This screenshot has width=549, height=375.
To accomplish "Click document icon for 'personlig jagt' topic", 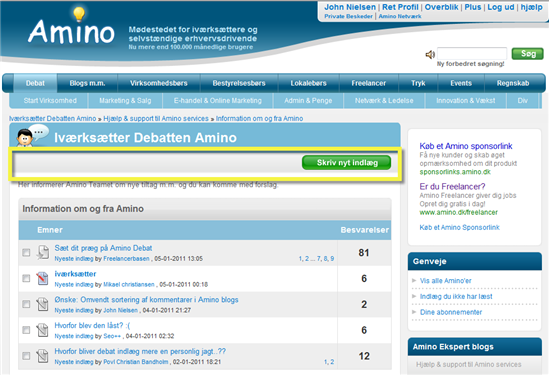I will point(43,356).
